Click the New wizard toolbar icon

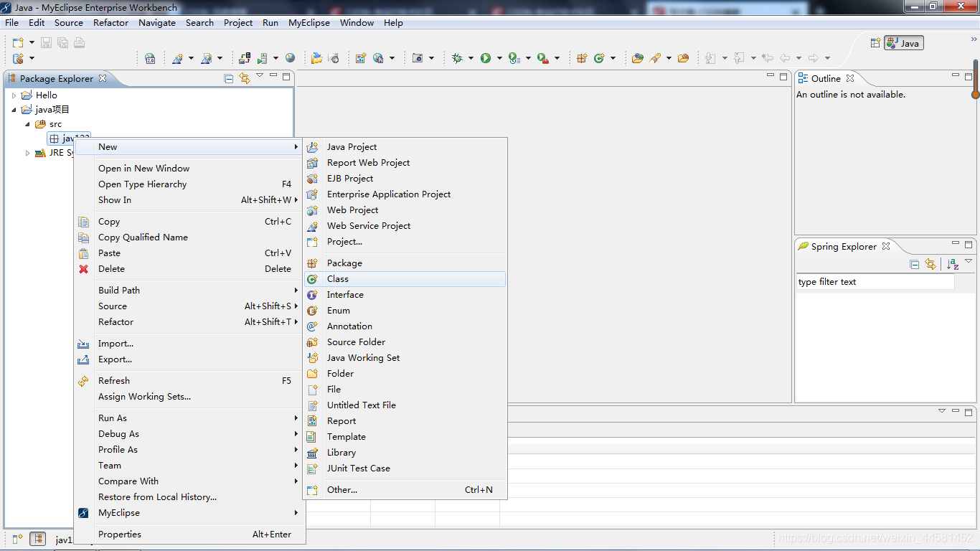click(x=18, y=43)
